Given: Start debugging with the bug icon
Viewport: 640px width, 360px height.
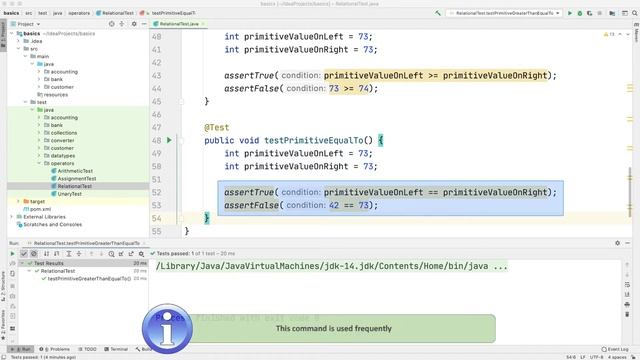Looking at the screenshot, I should [x=580, y=13].
